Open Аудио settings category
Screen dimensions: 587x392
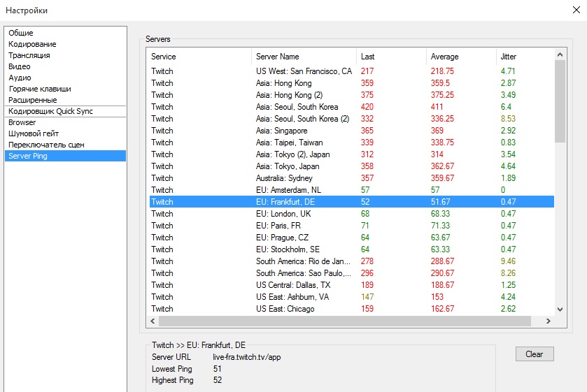click(20, 78)
